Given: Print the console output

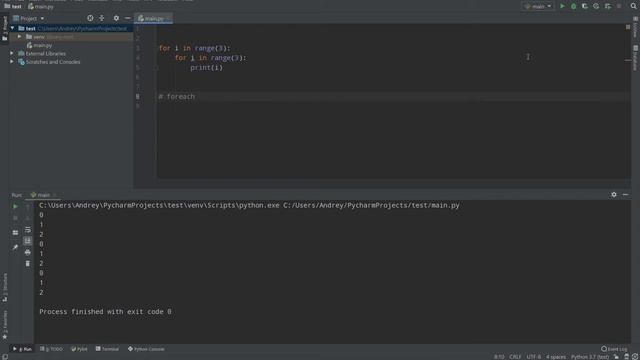Looking at the screenshot, I should pyautogui.click(x=27, y=253).
